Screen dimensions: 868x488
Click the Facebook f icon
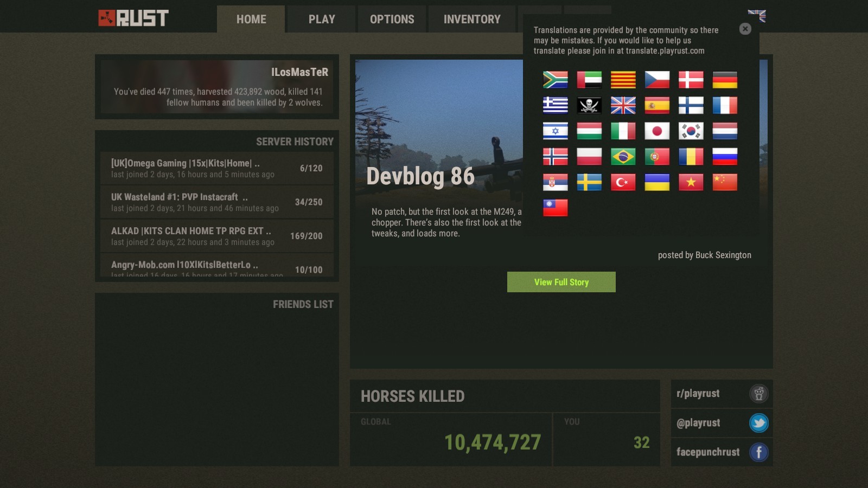pyautogui.click(x=759, y=452)
